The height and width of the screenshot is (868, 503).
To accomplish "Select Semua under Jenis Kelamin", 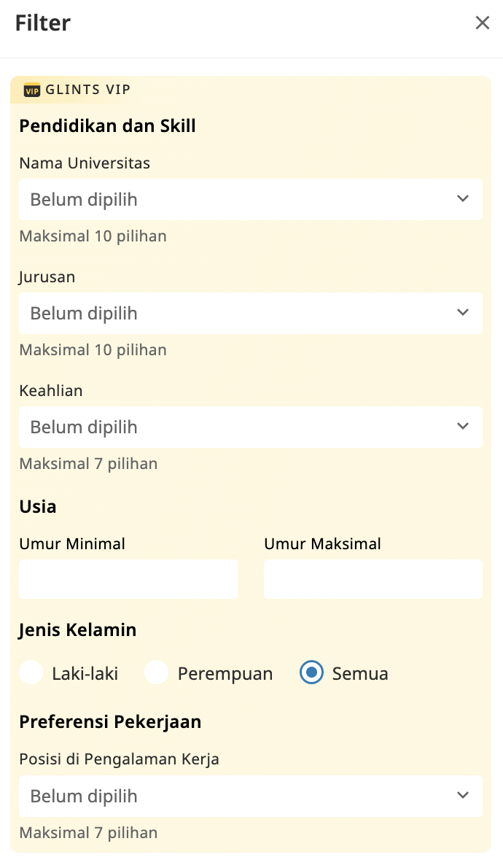I will [311, 673].
